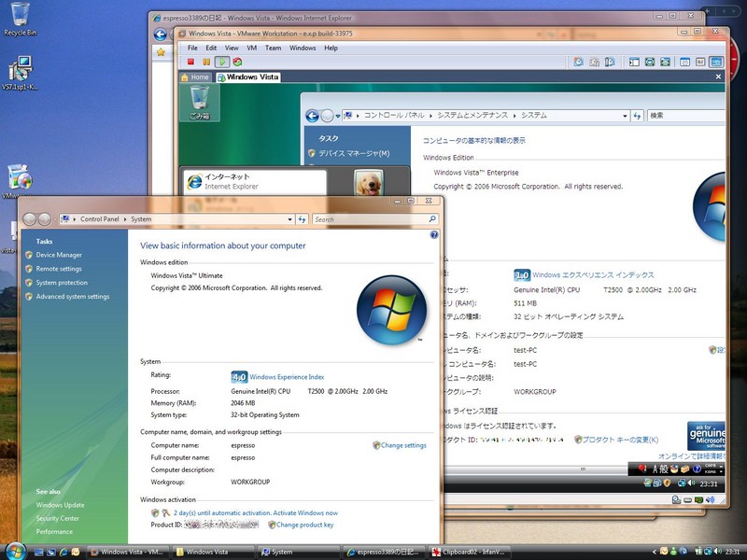This screenshot has width=747, height=560.
Task: Click the VMware Summary view icon
Action: (x=685, y=62)
